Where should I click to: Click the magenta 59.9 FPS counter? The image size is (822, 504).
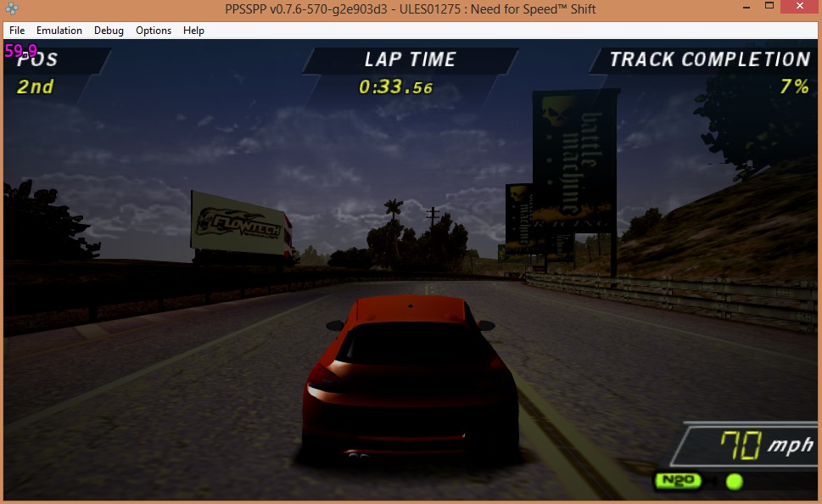(x=21, y=50)
